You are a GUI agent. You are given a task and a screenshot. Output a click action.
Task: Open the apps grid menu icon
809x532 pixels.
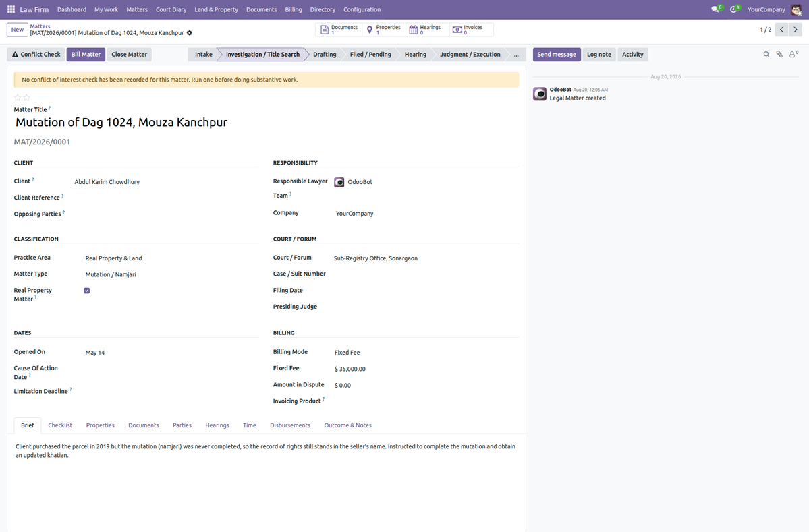11,10
